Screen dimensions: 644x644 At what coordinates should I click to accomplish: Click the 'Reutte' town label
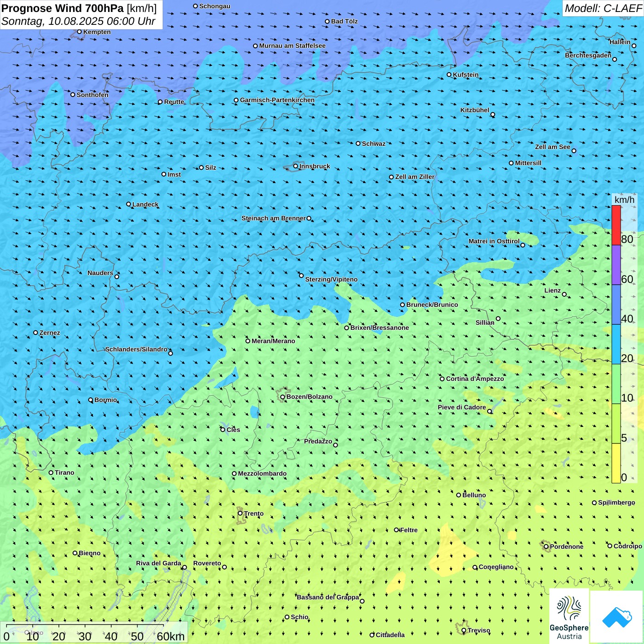(174, 102)
